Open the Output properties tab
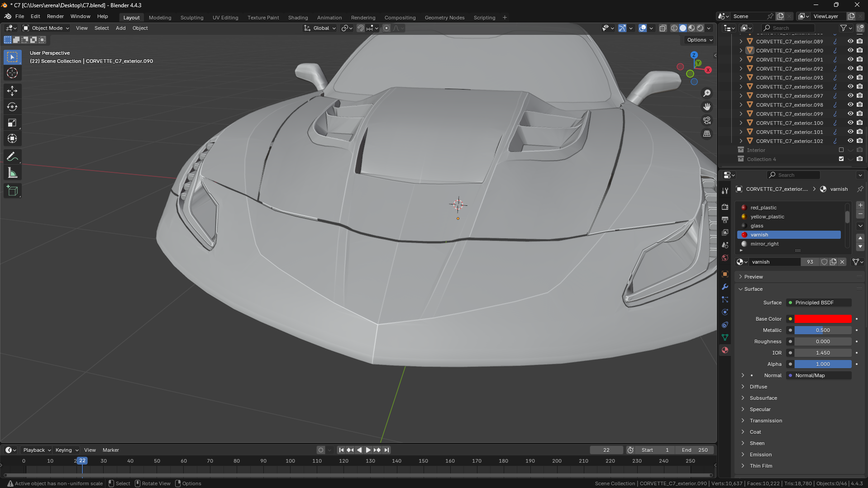This screenshot has height=488, width=868. 725,219
